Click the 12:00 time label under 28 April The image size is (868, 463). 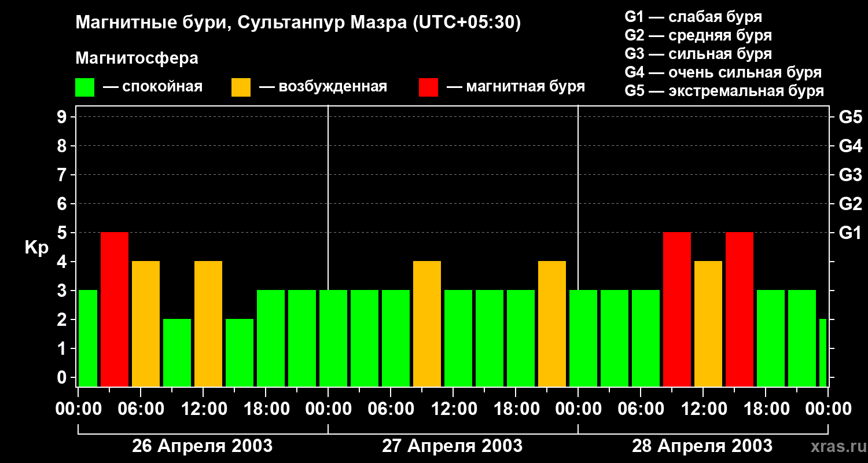703,409
